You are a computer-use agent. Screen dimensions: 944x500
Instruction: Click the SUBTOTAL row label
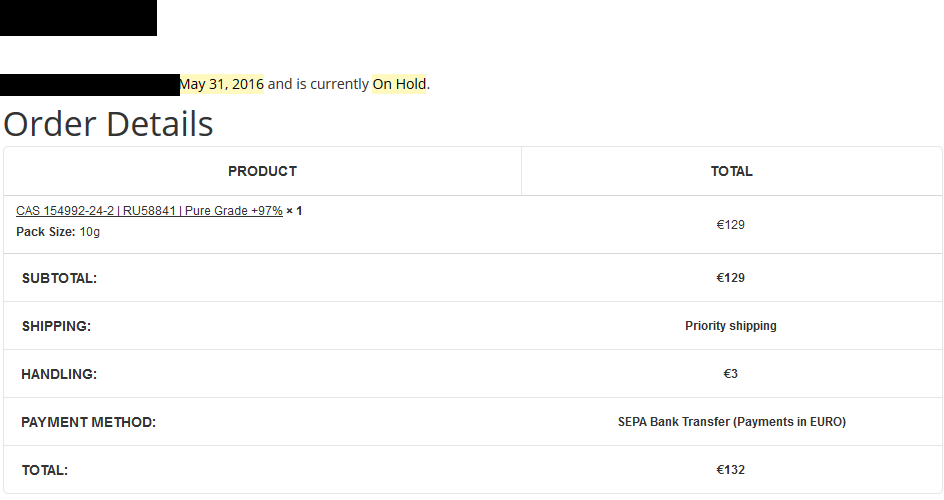pos(59,278)
